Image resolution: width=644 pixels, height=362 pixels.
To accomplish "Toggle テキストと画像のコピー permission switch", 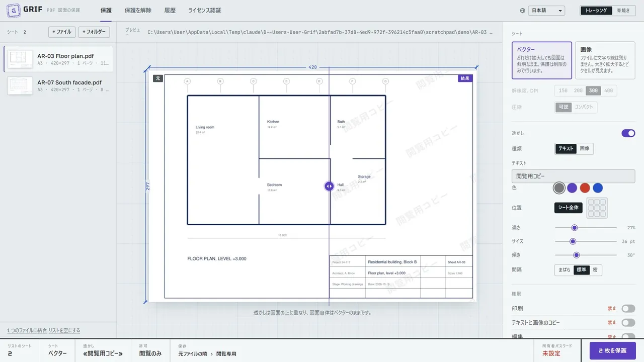I will pos(628,323).
